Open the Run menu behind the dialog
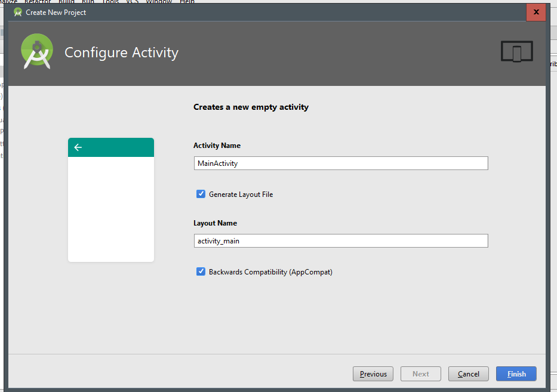This screenshot has height=392, width=557. [x=88, y=2]
